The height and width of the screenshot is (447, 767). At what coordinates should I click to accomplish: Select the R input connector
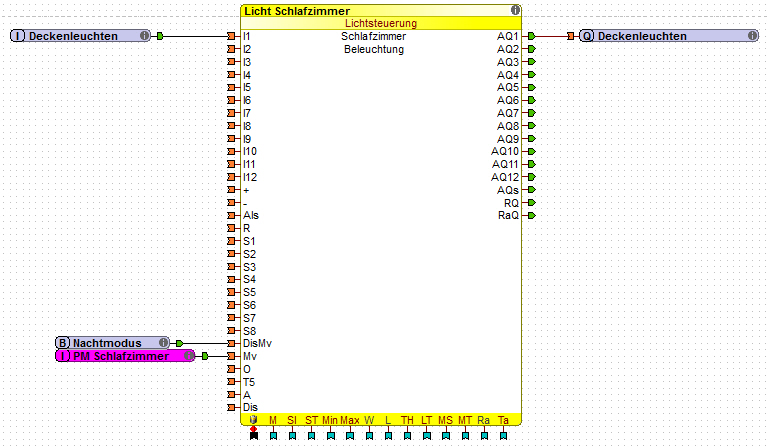[x=231, y=228]
